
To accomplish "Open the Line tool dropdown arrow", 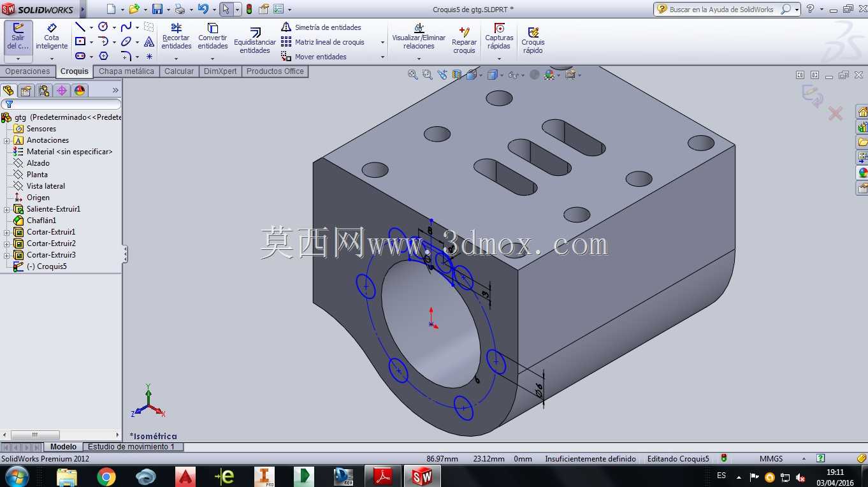I will coord(91,27).
